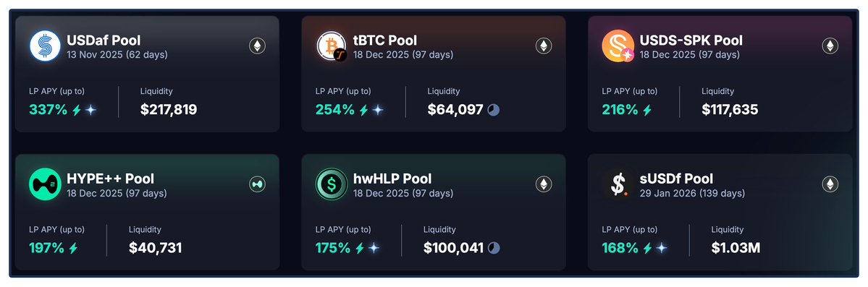Click the lightning bolt next to 216% APY

[x=647, y=110]
